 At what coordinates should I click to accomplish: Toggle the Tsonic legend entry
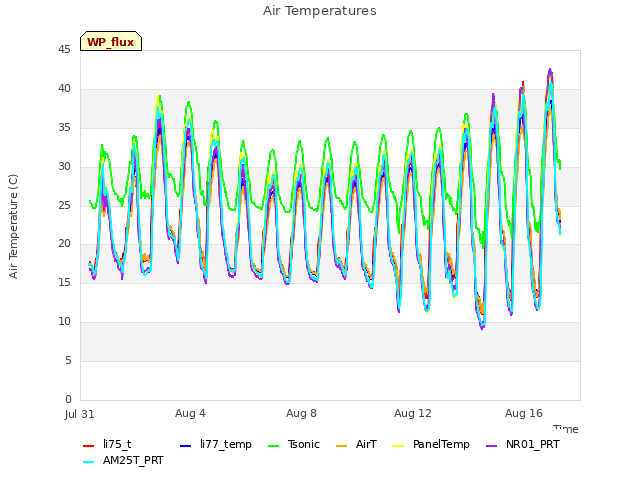(x=293, y=444)
